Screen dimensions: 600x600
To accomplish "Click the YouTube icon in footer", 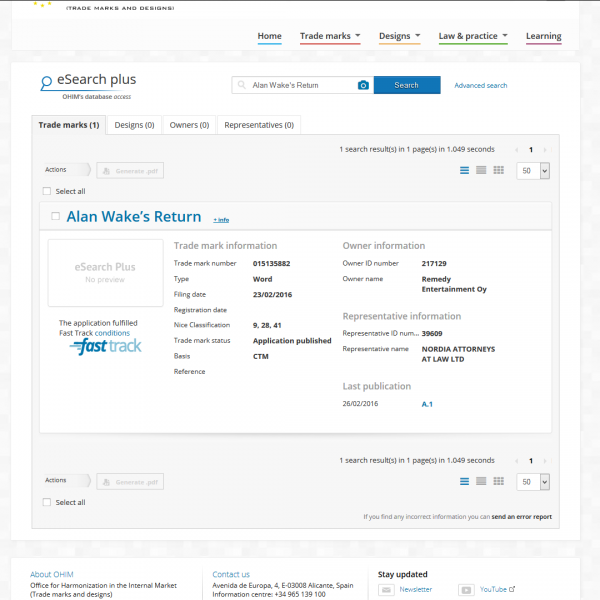I will point(465,590).
